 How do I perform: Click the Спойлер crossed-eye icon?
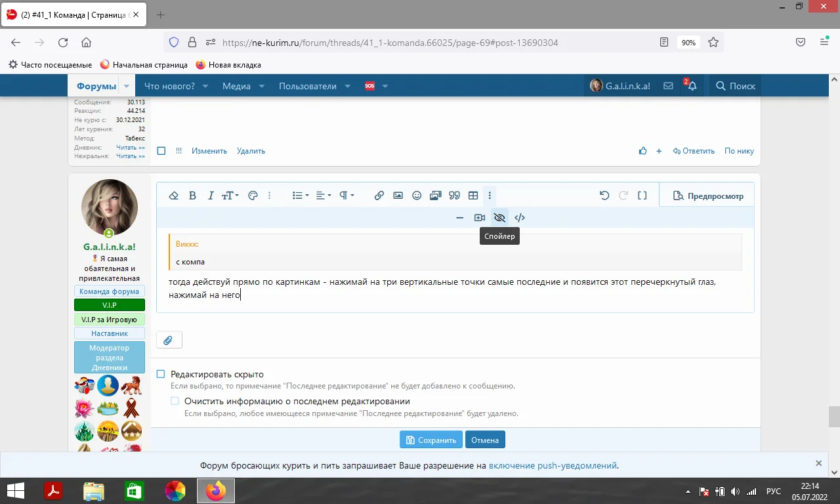pos(499,218)
